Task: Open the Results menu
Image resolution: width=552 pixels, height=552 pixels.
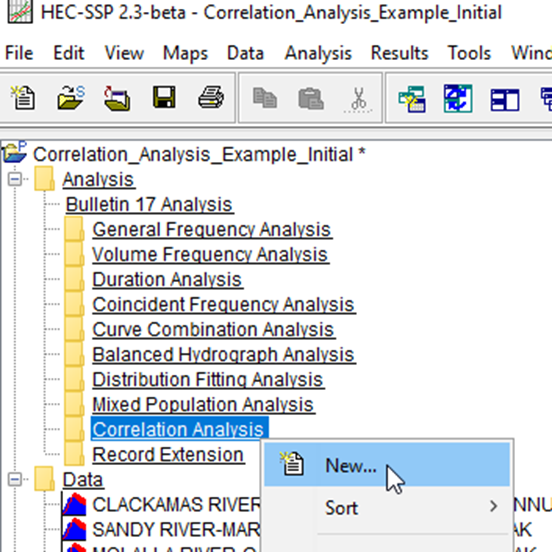Action: click(400, 53)
